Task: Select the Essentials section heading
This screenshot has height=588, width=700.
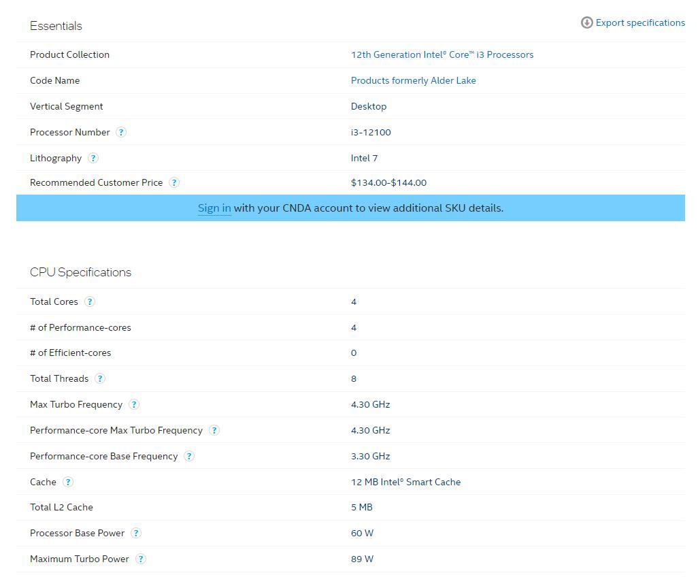Action: click(x=56, y=26)
